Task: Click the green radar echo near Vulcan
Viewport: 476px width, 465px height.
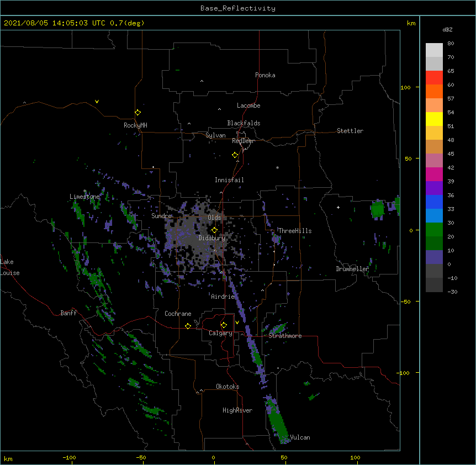Action: tap(277, 420)
